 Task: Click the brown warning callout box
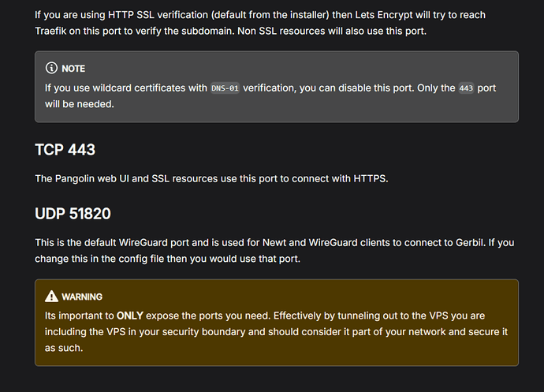coord(277,323)
